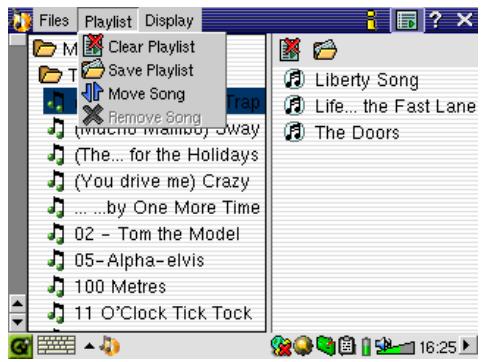Click open folder icon above the playlist
Screen dimensions: 484x362
pyautogui.click(x=325, y=50)
